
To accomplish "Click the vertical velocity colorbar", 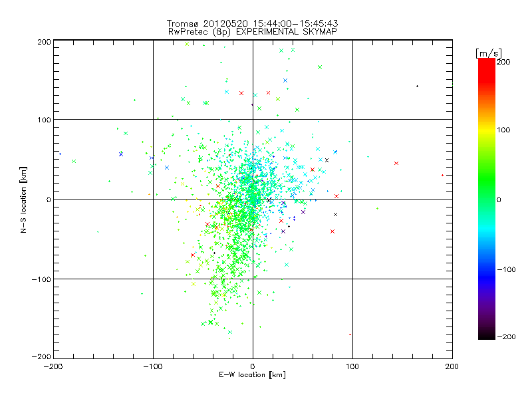I will [487, 199].
